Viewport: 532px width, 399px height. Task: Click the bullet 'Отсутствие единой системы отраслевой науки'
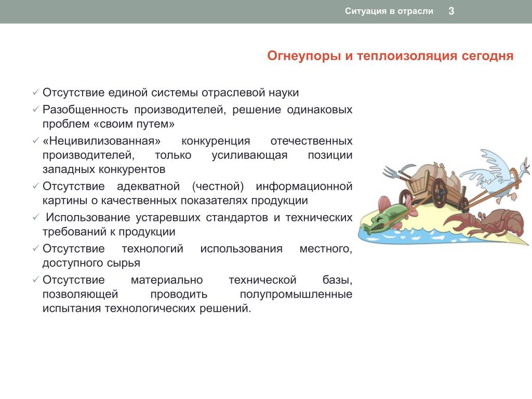170,92
